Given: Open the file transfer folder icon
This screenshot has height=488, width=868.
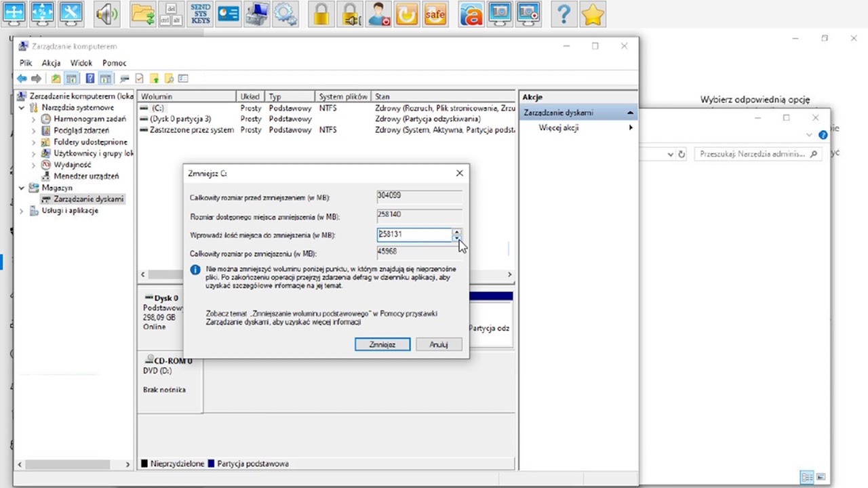Looking at the screenshot, I should [143, 12].
